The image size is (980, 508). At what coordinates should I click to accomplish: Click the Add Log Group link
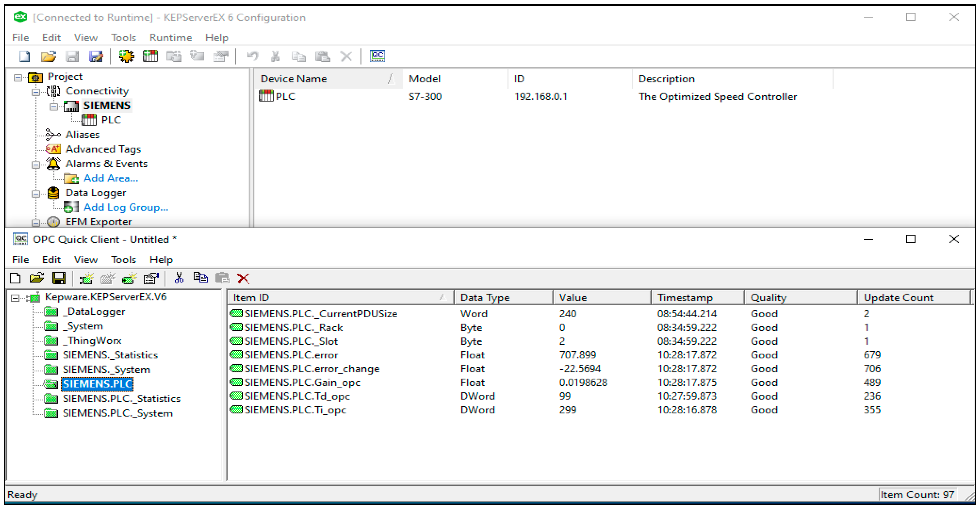[126, 207]
